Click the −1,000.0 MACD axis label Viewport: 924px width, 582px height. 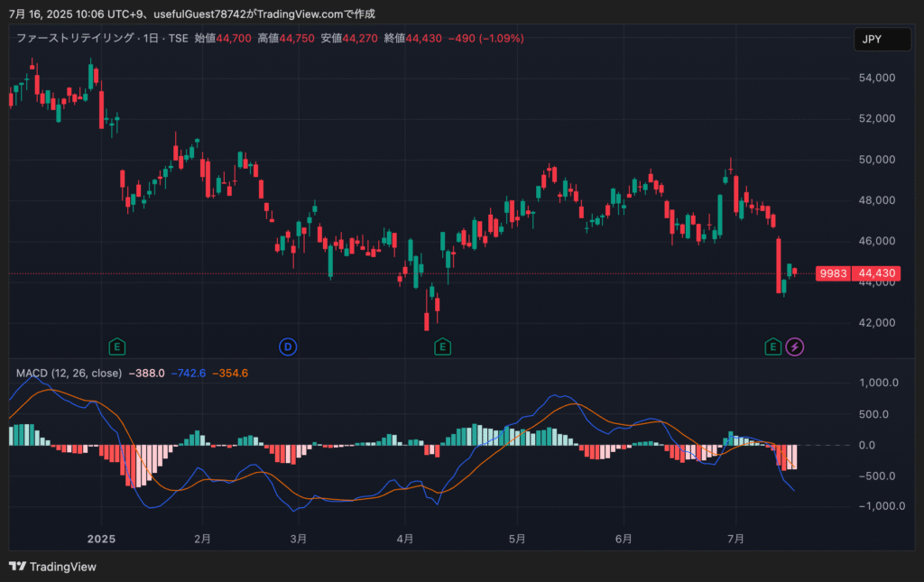(882, 506)
